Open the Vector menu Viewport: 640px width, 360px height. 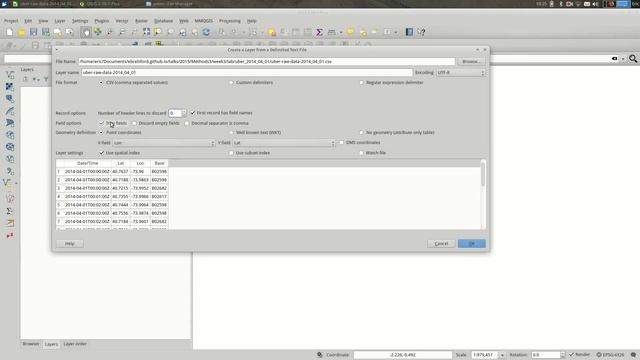[x=122, y=21]
